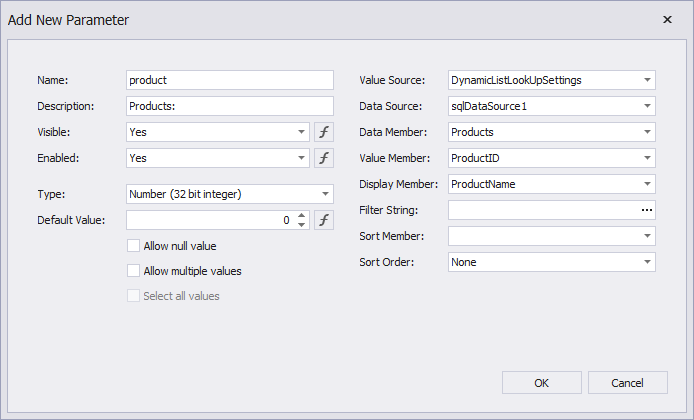Open expression editor for Visible property
Image resolution: width=694 pixels, height=420 pixels.
pyautogui.click(x=324, y=132)
